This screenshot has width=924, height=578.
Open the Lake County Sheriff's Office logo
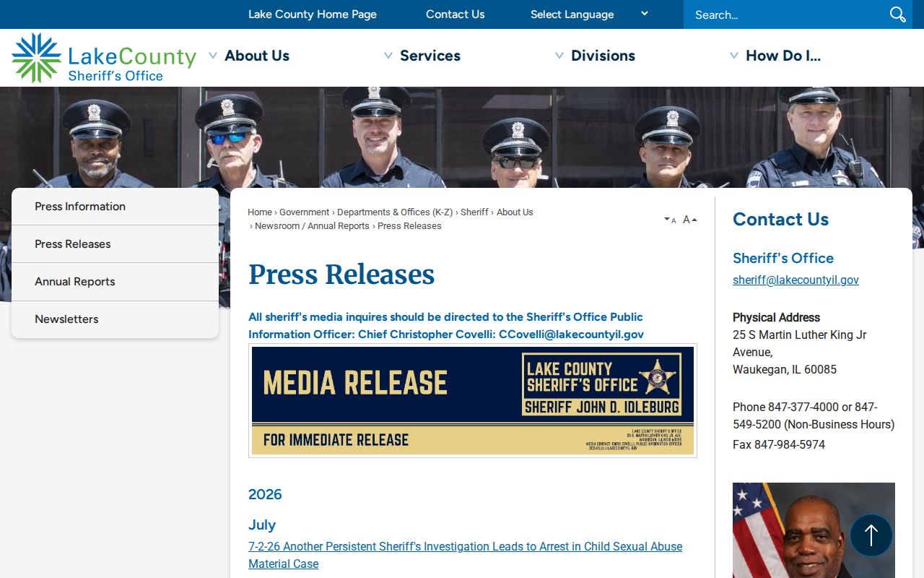point(104,58)
